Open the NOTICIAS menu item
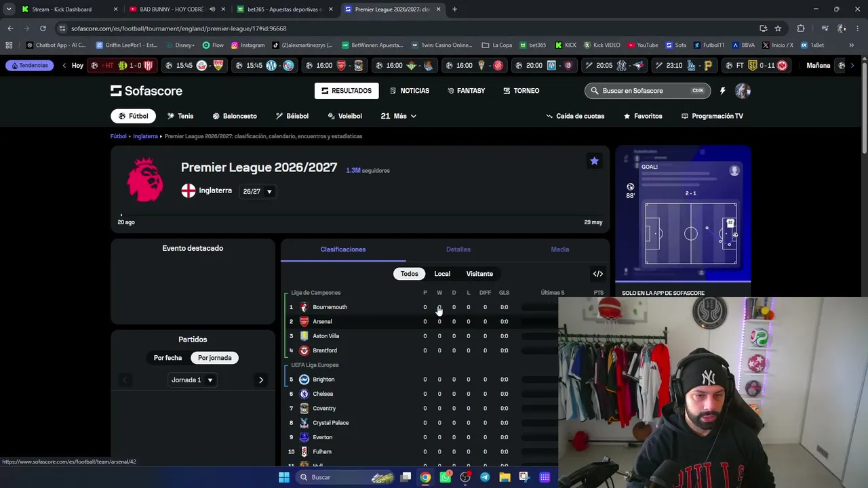 point(410,91)
